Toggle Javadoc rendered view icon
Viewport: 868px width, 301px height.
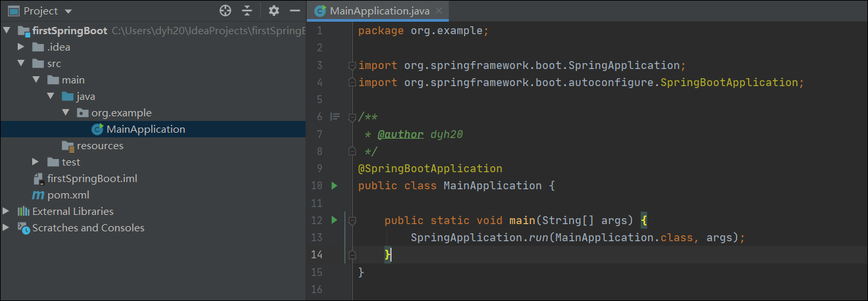click(x=335, y=117)
